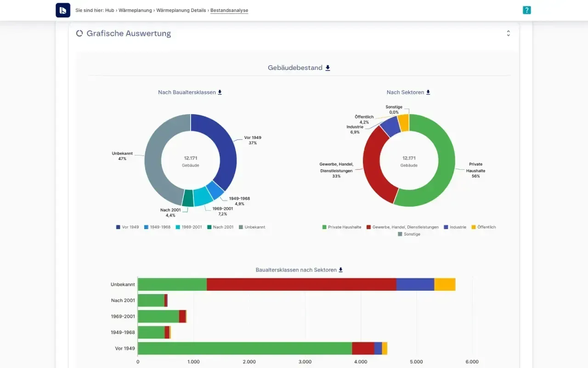Screen dimensions: 588x368
Task: Toggle Sonstige legend entry
Action: 409,234
